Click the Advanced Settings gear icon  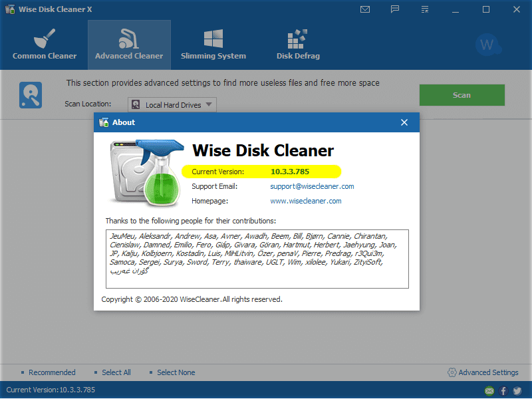[x=452, y=372]
